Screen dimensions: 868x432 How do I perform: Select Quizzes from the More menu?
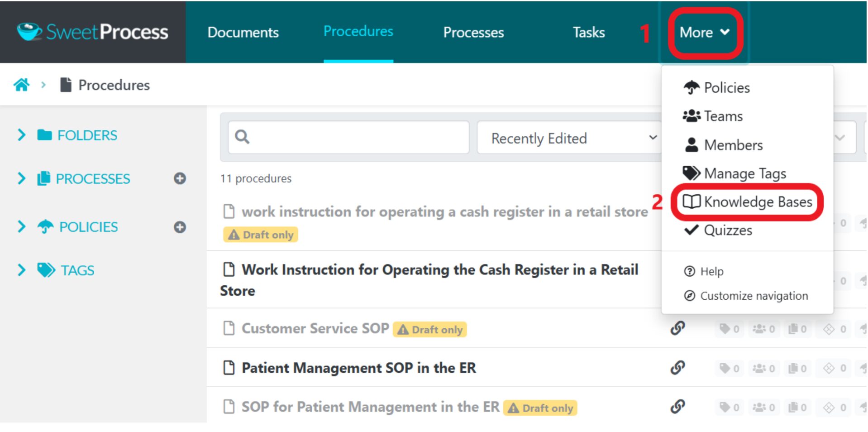pos(718,230)
